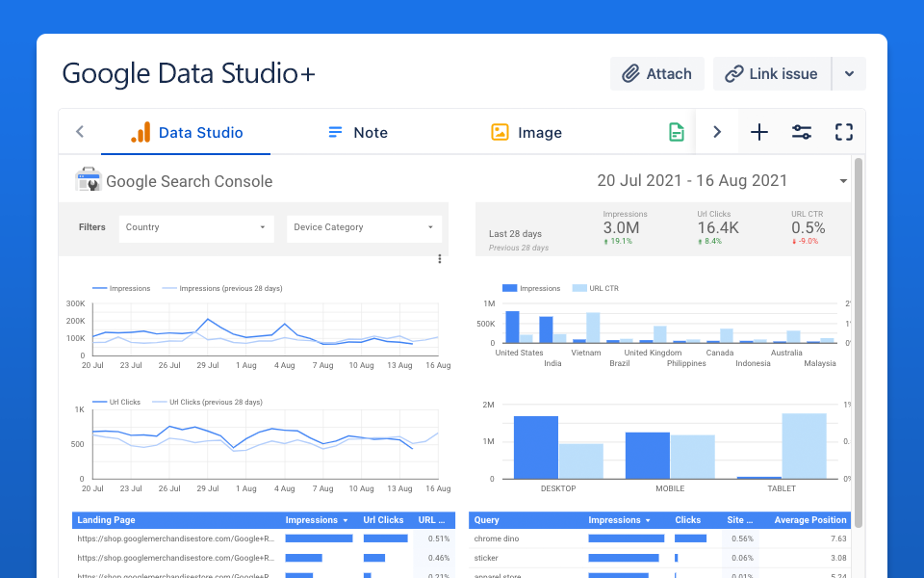Screen dimensions: 924x578
Task: Click the MOBILE impressions bar
Action: [x=648, y=456]
